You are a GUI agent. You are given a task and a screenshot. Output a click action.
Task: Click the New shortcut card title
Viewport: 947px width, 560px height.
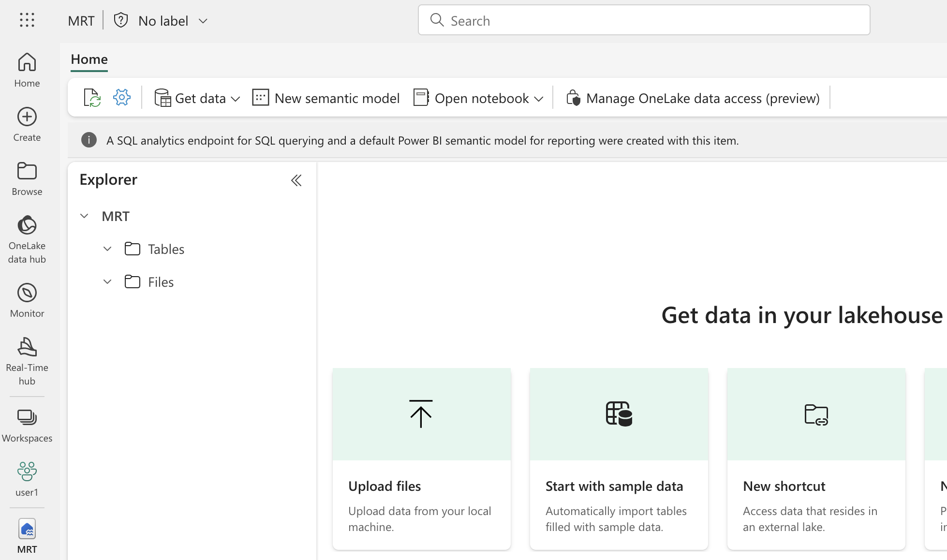(784, 486)
